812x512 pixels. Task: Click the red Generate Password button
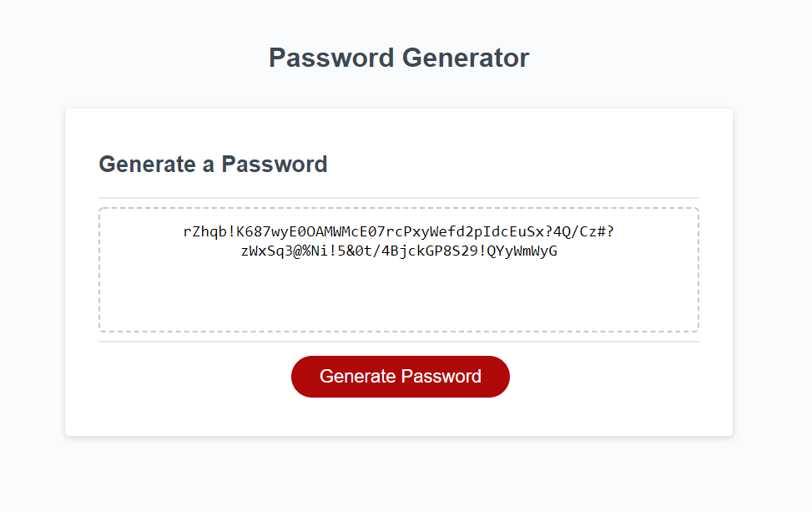tap(400, 376)
